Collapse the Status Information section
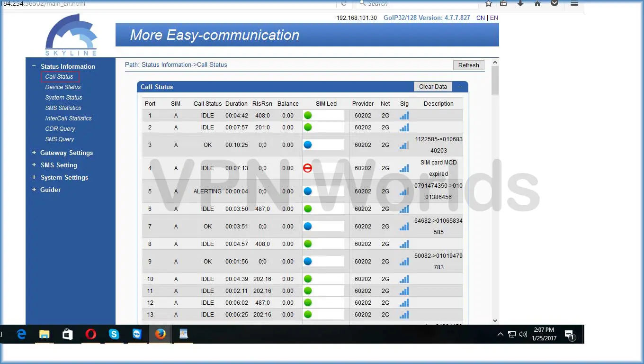644x364 pixels. point(33,66)
